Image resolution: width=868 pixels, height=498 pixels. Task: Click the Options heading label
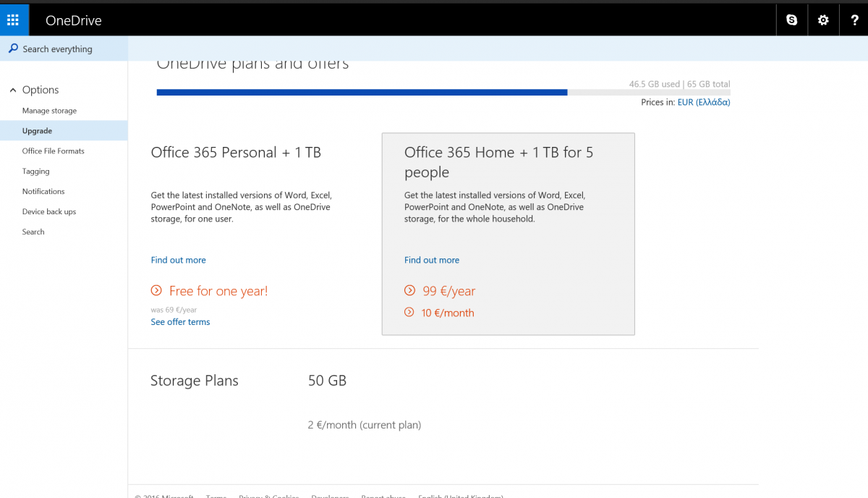[41, 90]
